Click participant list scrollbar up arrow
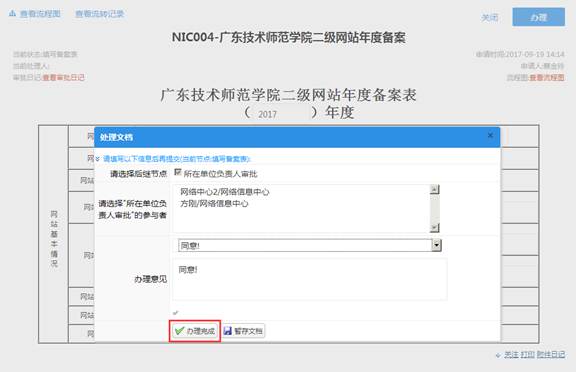The height and width of the screenshot is (372, 576). (435, 189)
